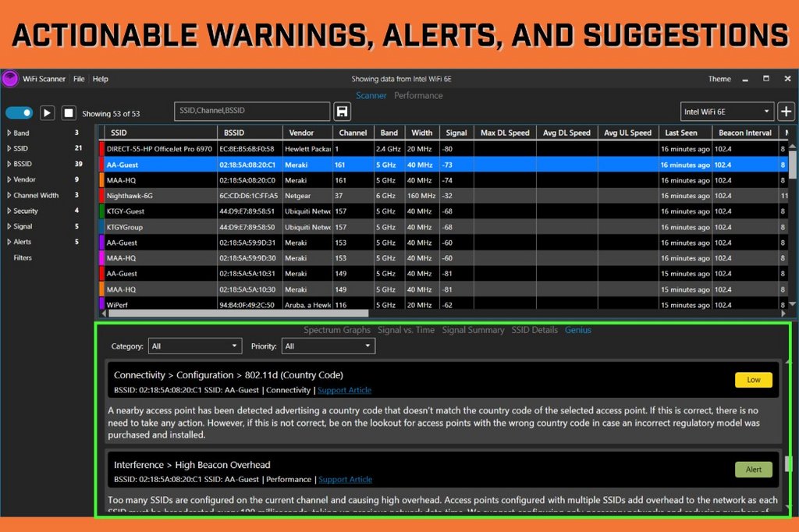Stop scanning with the stop button
Screen dimensions: 799x532
pyautogui.click(x=69, y=112)
